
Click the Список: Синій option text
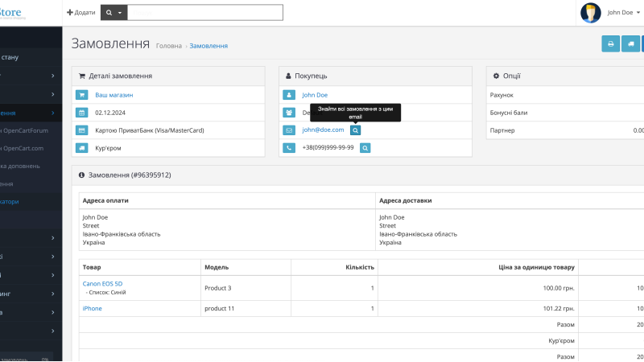107,292
